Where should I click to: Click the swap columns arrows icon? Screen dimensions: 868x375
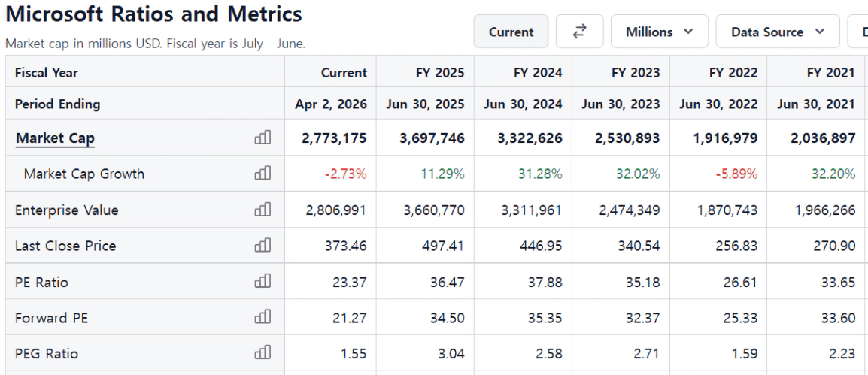579,32
